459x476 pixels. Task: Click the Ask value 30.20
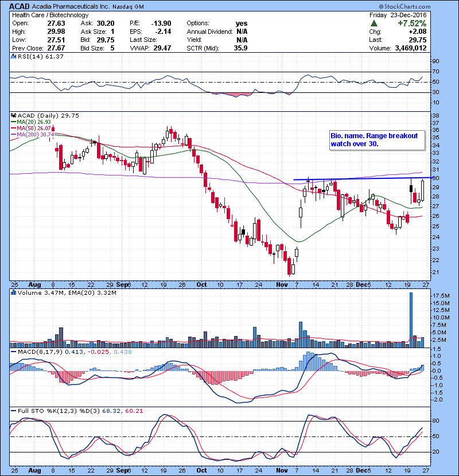coord(106,24)
